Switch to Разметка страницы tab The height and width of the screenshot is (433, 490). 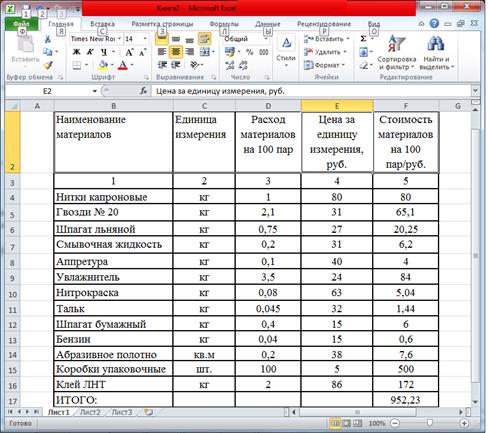[x=162, y=24]
